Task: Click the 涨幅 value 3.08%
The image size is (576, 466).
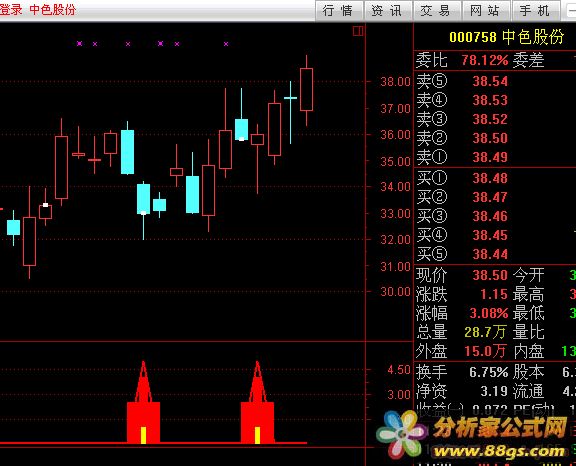Action: click(x=489, y=313)
